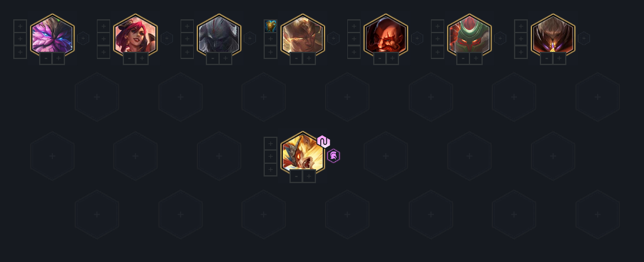Select the purple leafy champion portrait
The image size is (644, 262).
(x=52, y=36)
